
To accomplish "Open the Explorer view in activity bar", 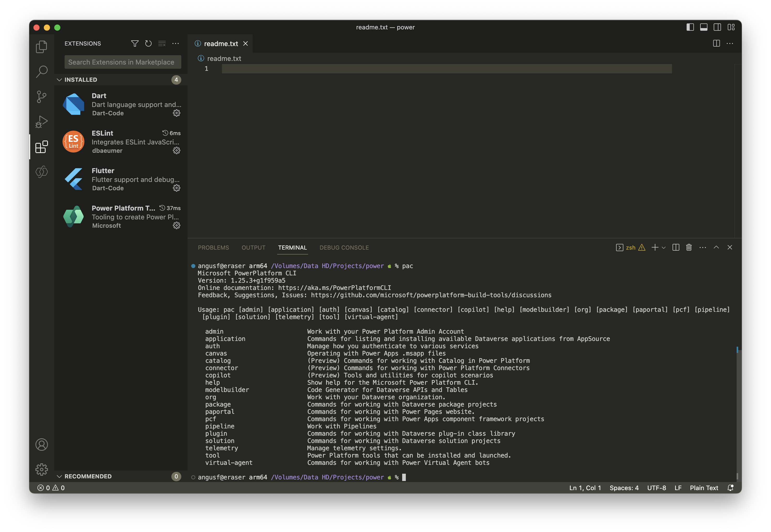I will pos(41,47).
